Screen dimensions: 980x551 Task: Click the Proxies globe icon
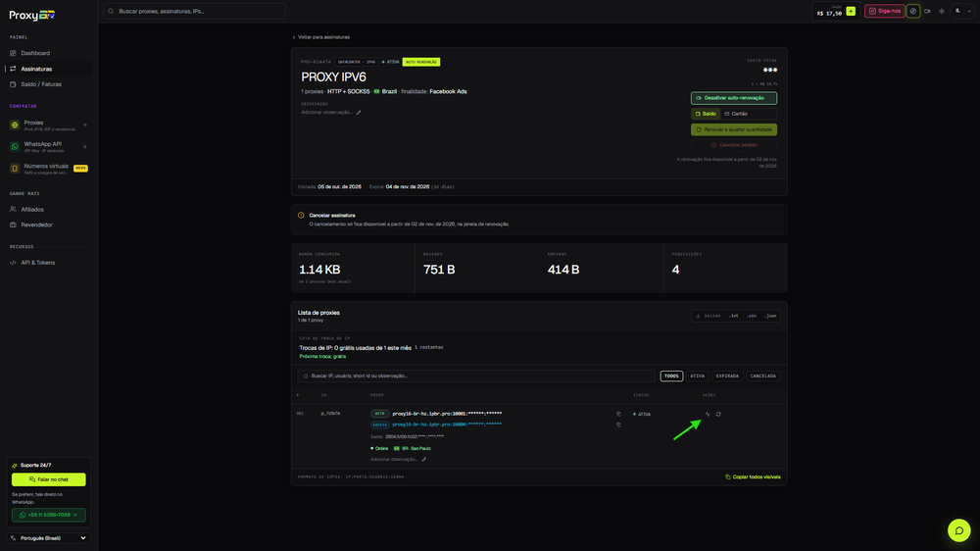click(15, 125)
